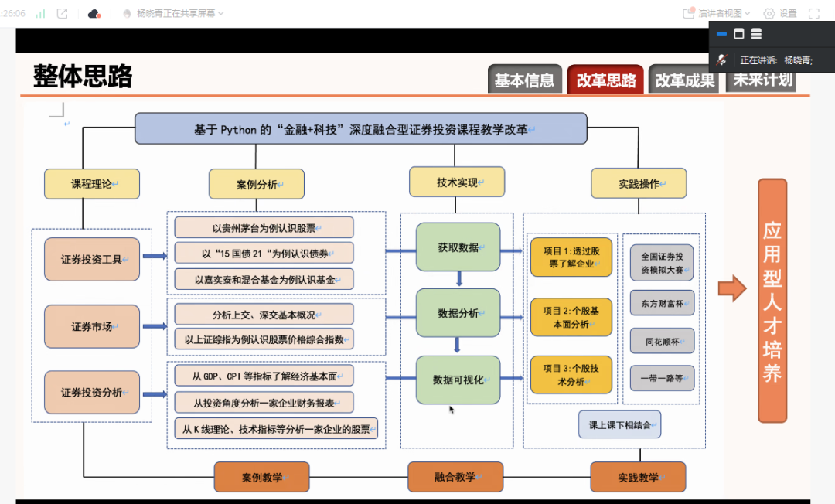Click the 数据可视化 green box
The width and height of the screenshot is (835, 504).
458,380
